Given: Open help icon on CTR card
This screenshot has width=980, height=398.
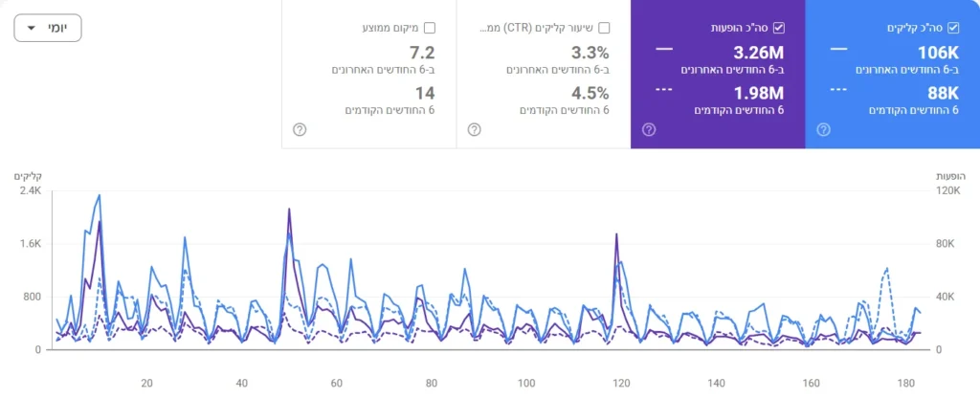Looking at the screenshot, I should [x=475, y=129].
